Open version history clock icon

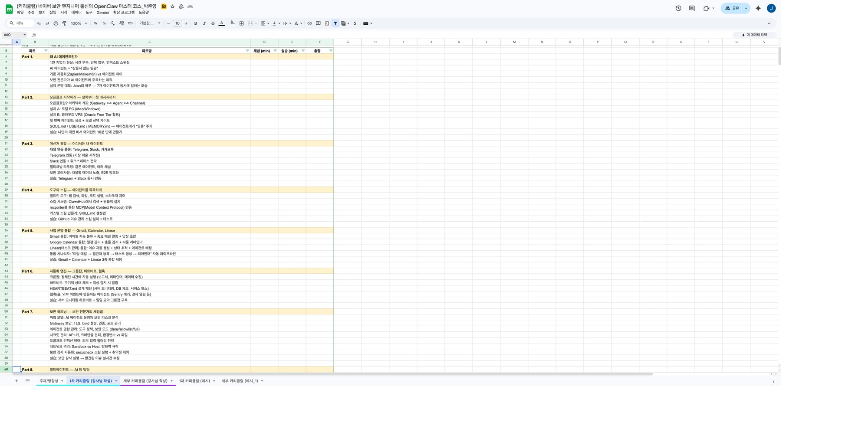click(x=678, y=8)
